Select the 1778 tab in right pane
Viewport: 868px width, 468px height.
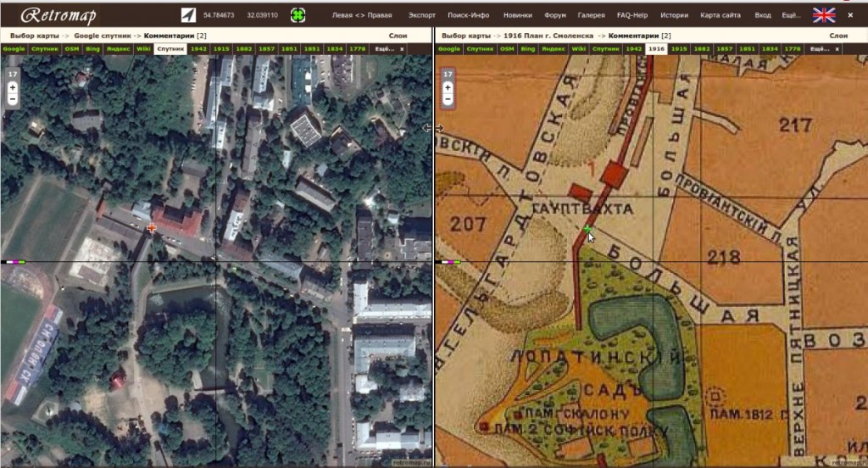pyautogui.click(x=793, y=48)
